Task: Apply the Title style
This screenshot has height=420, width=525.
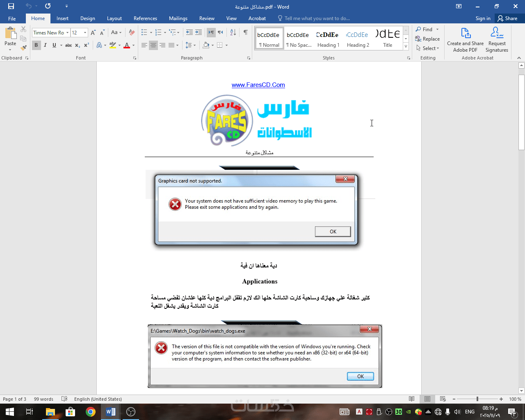Action: 388,39
